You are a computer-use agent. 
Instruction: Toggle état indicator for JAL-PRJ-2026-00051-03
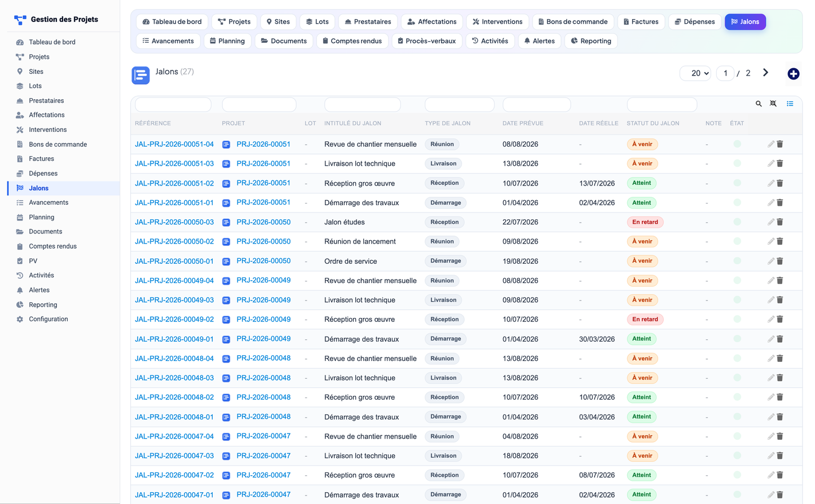point(737,163)
